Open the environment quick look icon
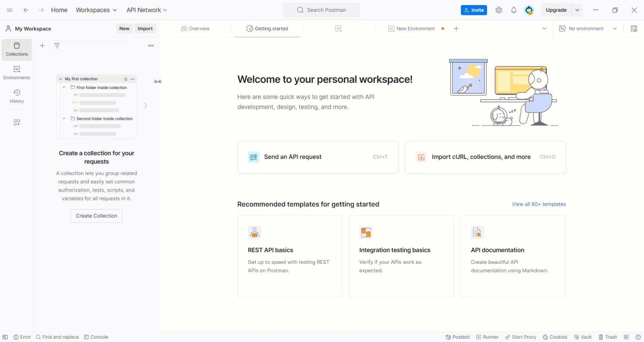 [x=634, y=29]
